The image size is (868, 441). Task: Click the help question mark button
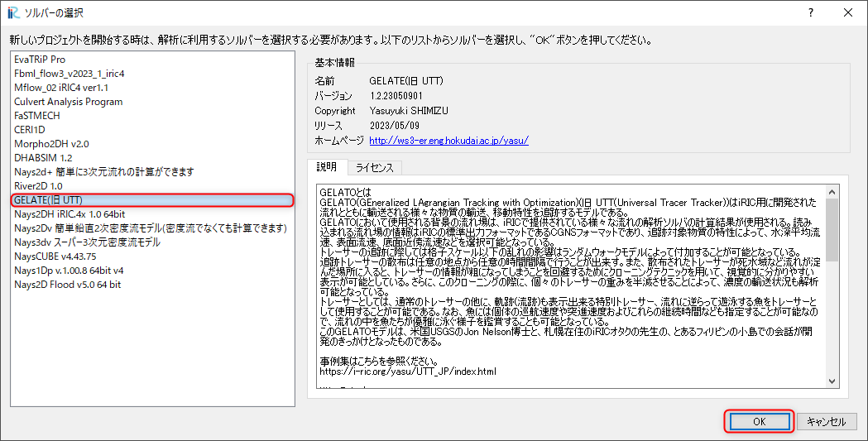click(x=811, y=12)
